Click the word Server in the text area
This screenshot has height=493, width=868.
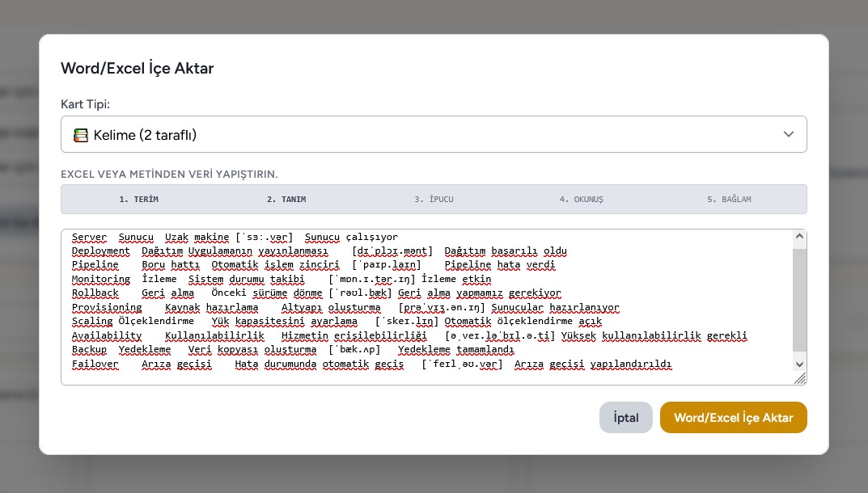(x=88, y=237)
